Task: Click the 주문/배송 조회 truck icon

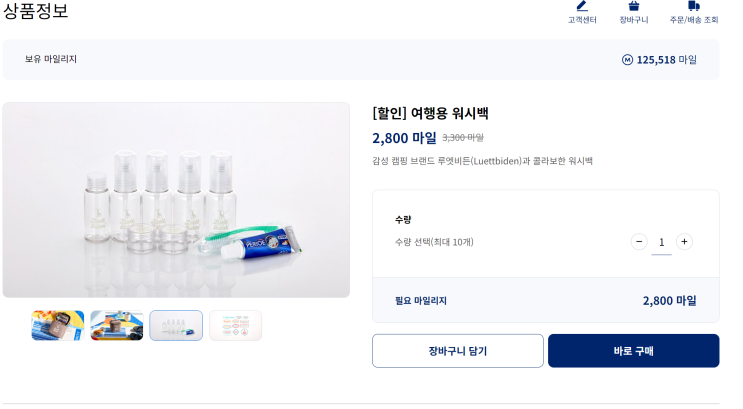Action: 694,6
